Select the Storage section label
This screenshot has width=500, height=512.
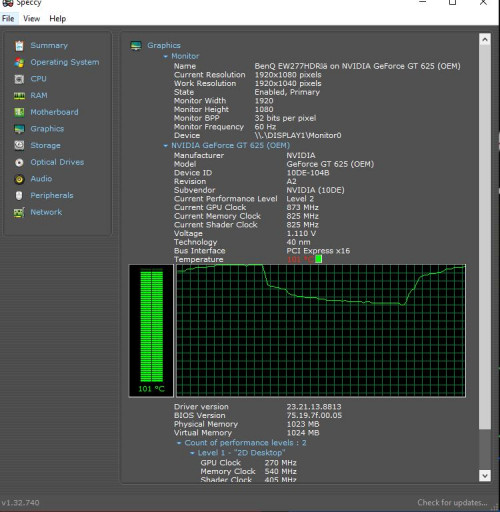click(45, 145)
